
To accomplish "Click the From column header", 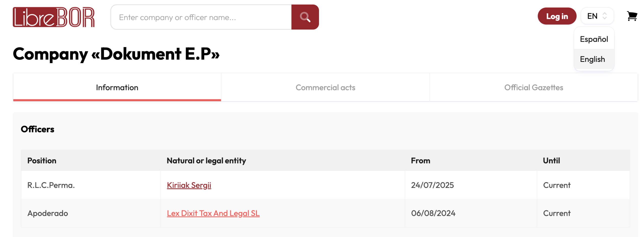I will tap(420, 161).
